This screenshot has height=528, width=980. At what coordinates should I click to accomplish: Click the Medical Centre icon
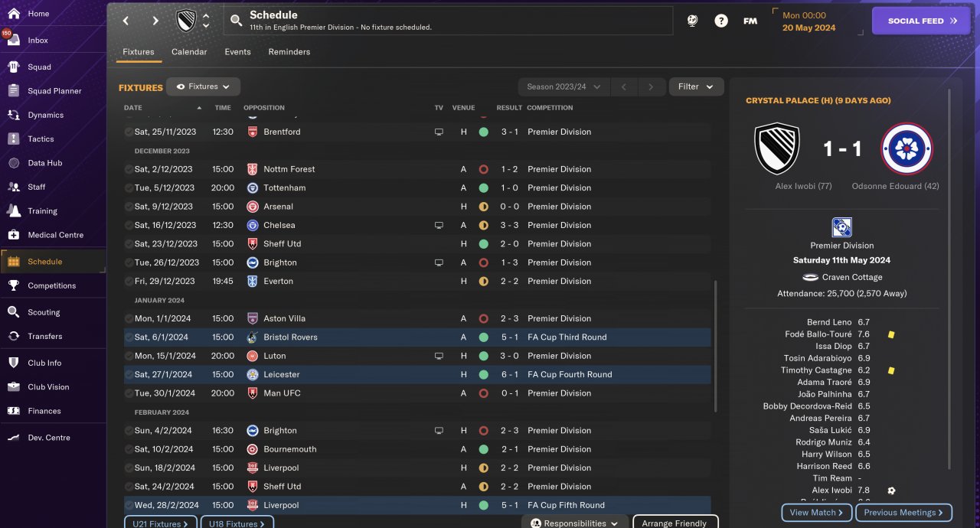tap(13, 235)
